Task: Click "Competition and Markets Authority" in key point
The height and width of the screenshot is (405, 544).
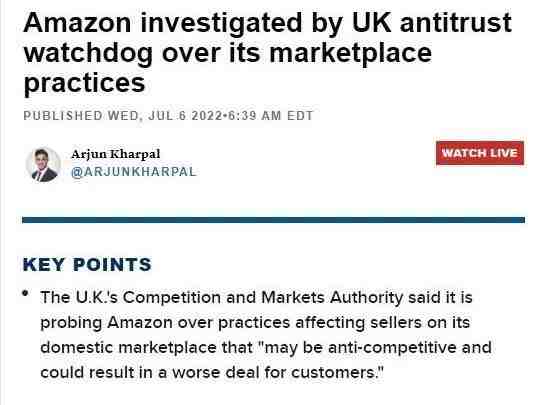Action: (263, 297)
